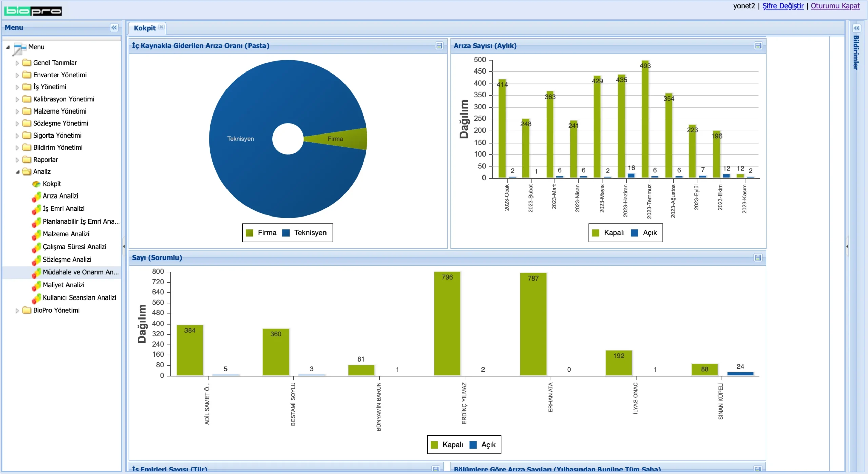Click the Şifre Değiştir link

[783, 6]
